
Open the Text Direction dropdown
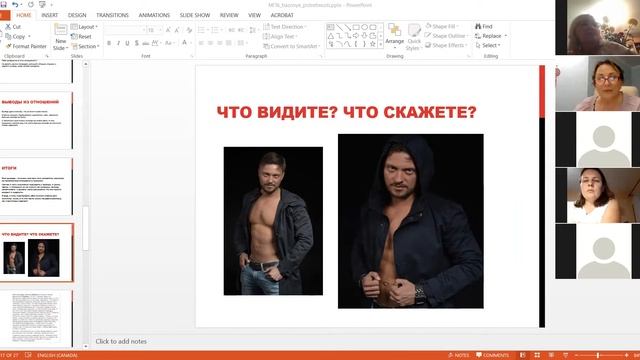tap(285, 27)
